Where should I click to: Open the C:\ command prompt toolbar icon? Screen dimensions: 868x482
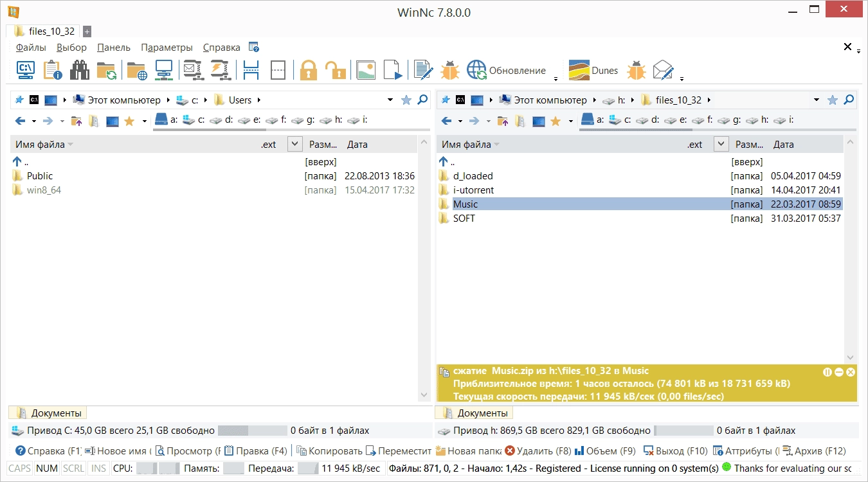click(x=25, y=70)
